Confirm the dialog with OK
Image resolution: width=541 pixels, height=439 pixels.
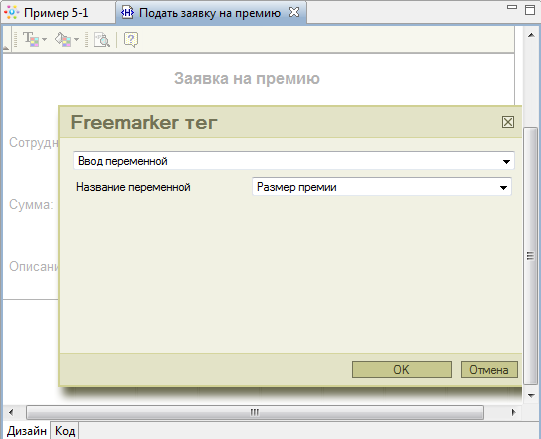coord(402,370)
